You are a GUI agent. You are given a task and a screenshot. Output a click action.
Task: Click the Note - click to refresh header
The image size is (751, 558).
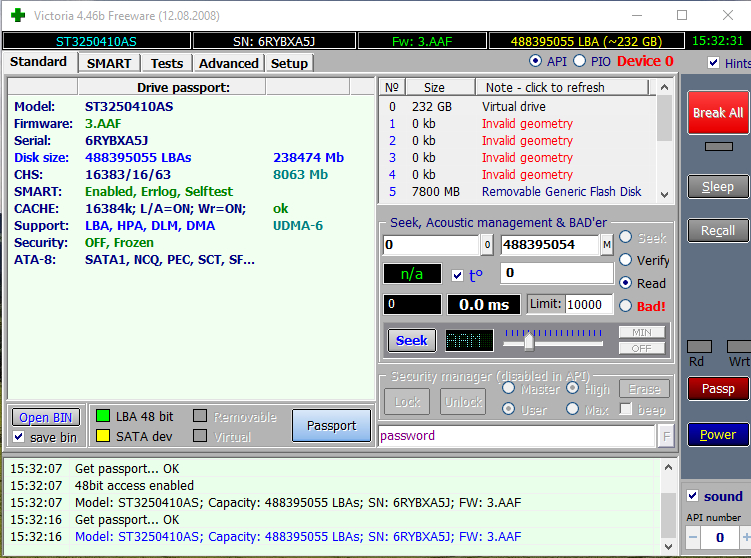click(562, 88)
